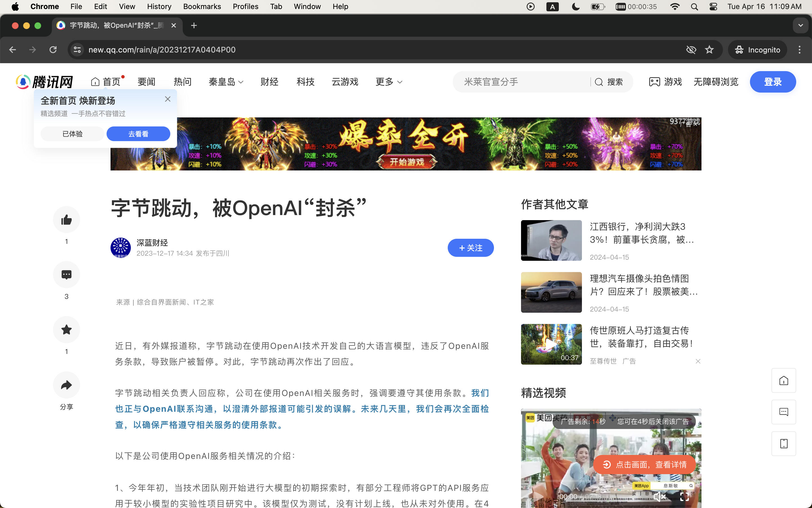Toggle Do Not Disturb moon icon
The image size is (812, 508).
click(576, 7)
